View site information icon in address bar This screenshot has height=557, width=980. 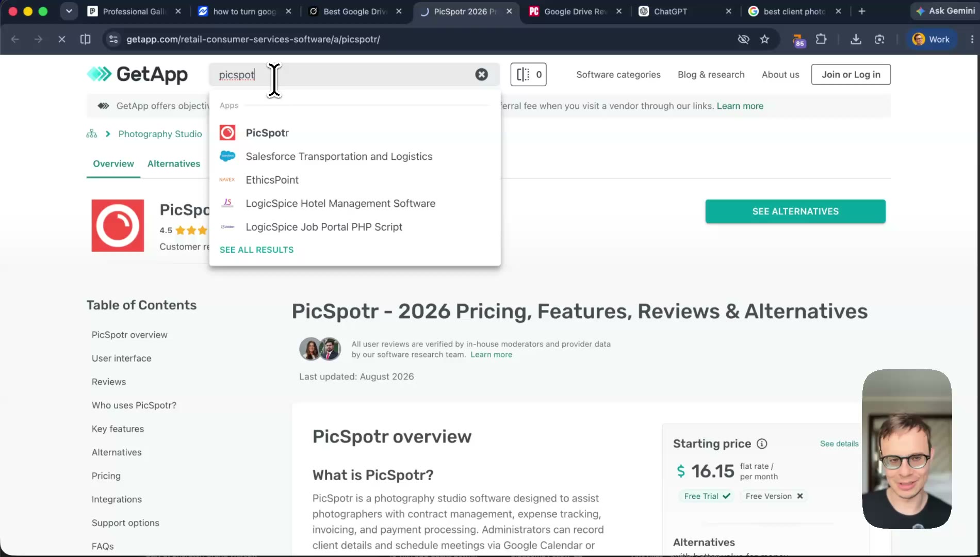(x=113, y=39)
